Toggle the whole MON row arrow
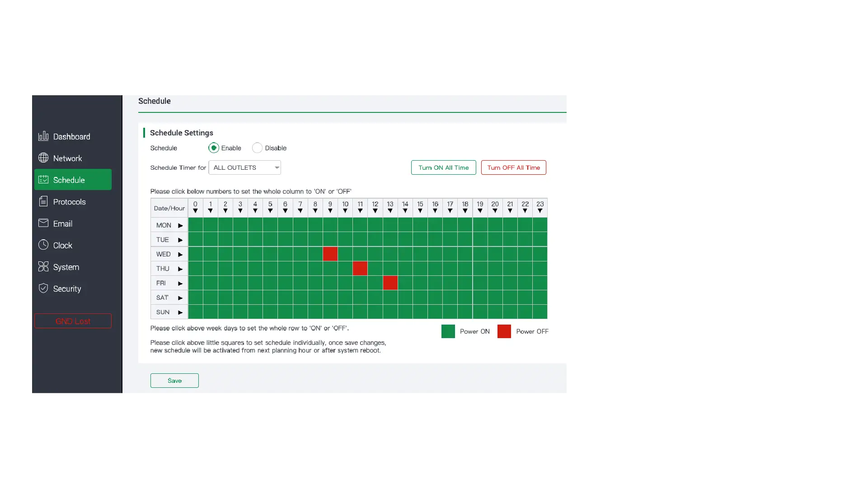 pos(180,225)
